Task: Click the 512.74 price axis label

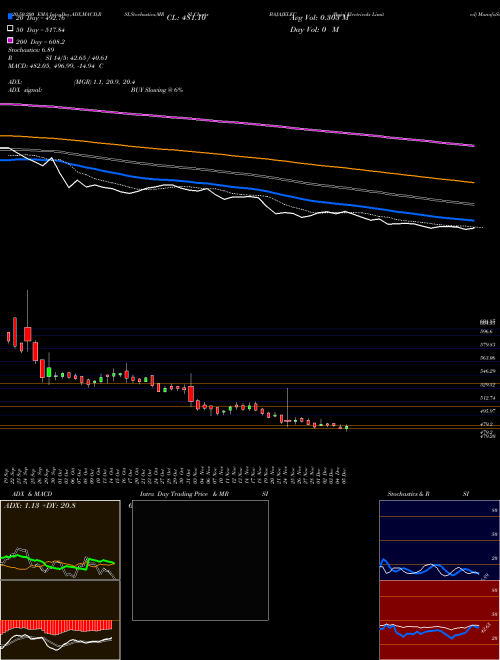Action: point(488,398)
